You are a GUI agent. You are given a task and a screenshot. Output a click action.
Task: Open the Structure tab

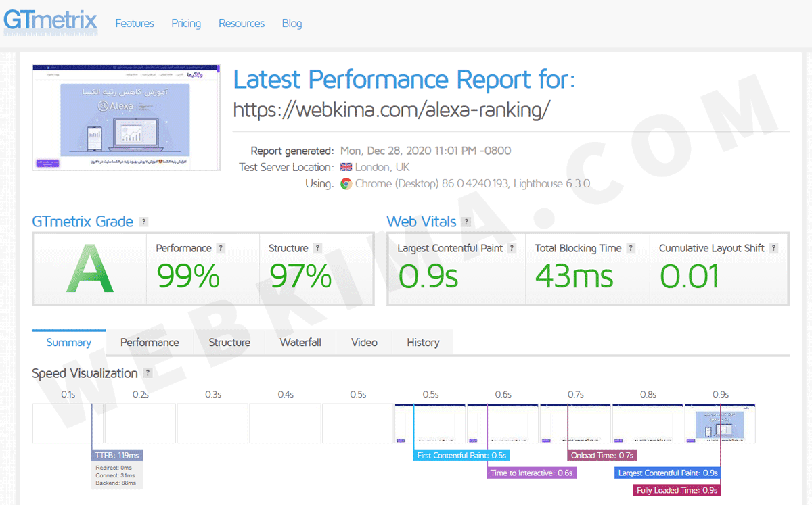[x=229, y=342]
